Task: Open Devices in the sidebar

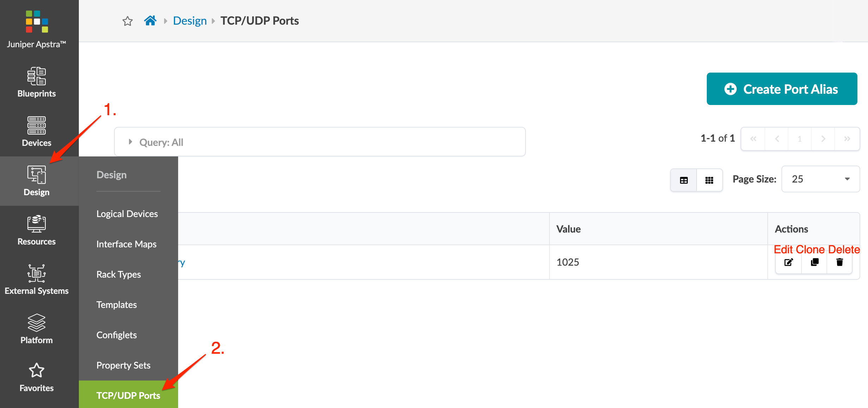Action: [37, 132]
